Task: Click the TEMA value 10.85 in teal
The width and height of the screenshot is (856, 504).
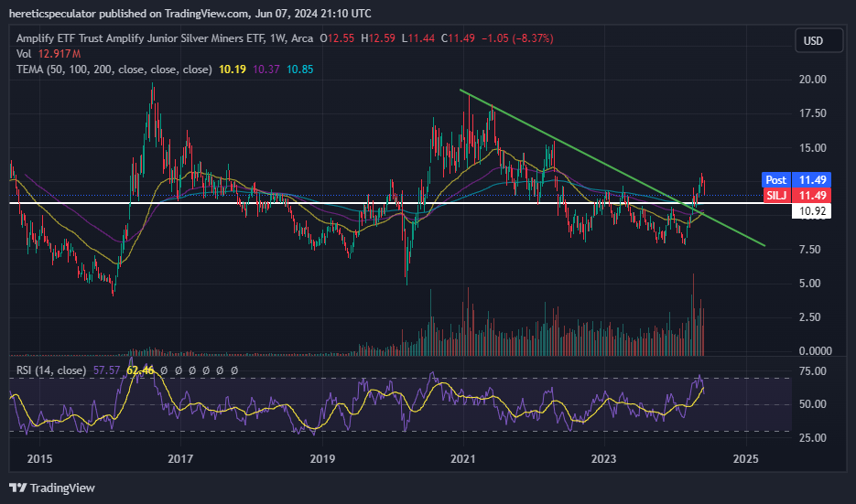Action: (x=299, y=70)
